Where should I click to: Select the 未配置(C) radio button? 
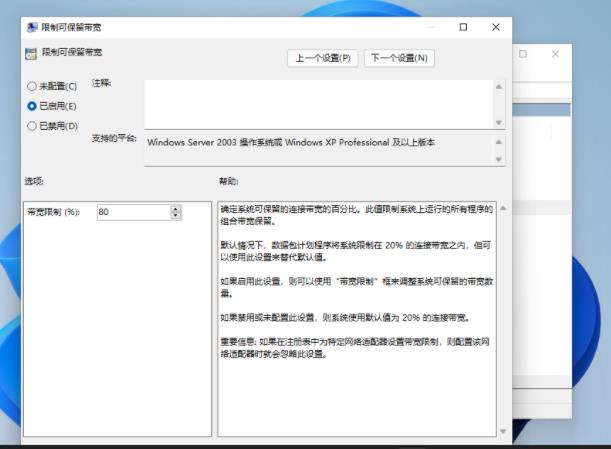pos(32,86)
